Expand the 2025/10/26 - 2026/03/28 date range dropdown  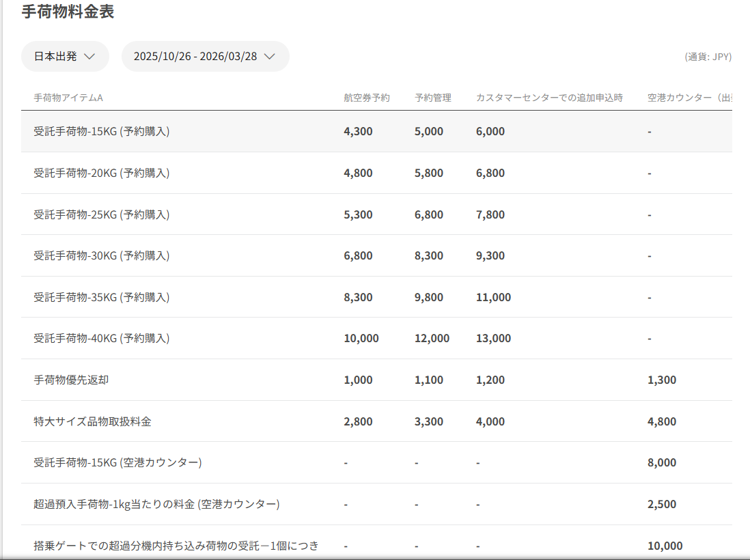[205, 57]
